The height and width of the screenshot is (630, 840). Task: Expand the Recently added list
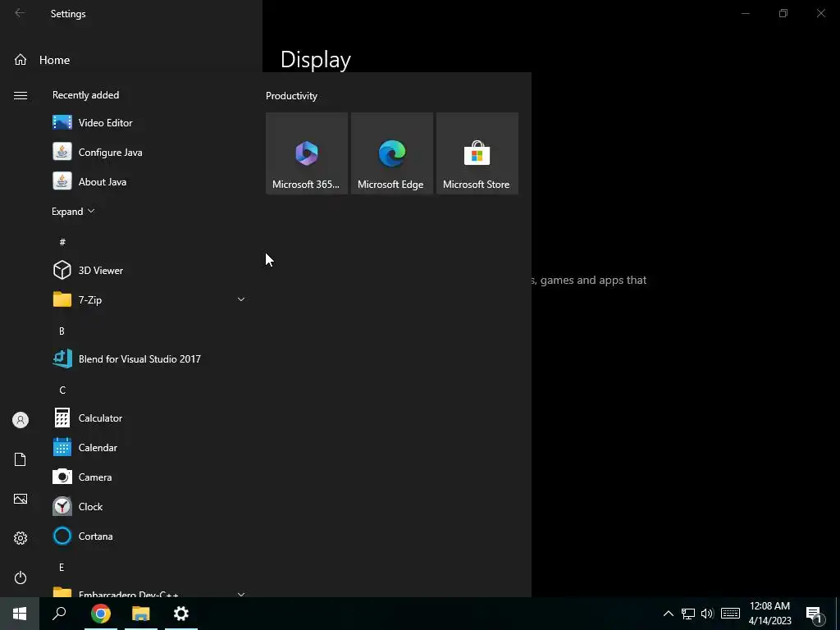73,212
